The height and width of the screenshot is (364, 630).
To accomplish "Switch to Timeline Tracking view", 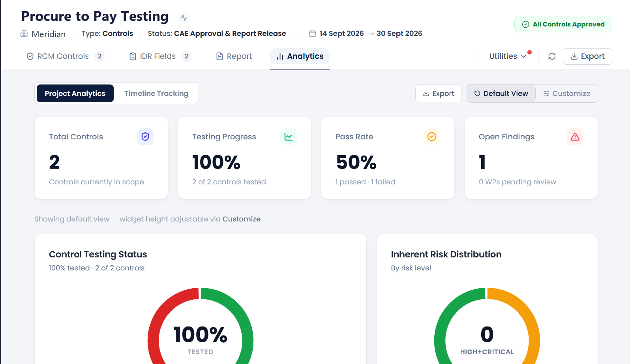I will click(156, 94).
